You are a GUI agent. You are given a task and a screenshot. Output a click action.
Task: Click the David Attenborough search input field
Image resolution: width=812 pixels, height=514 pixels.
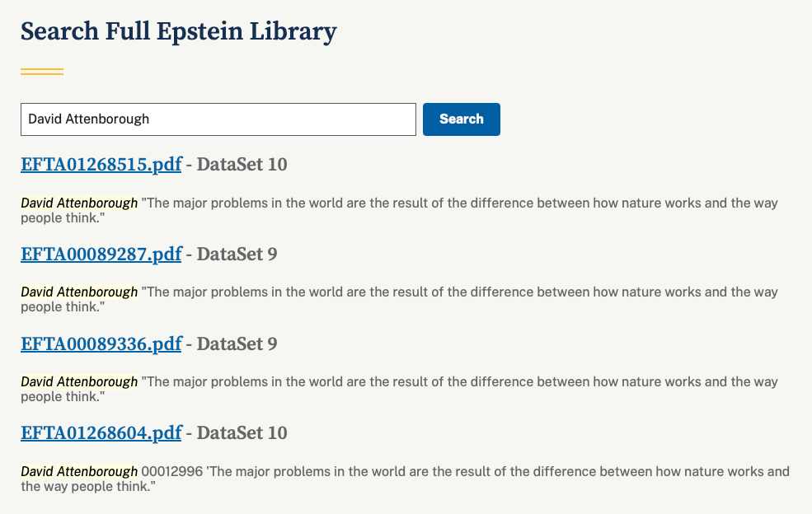pyautogui.click(x=218, y=119)
